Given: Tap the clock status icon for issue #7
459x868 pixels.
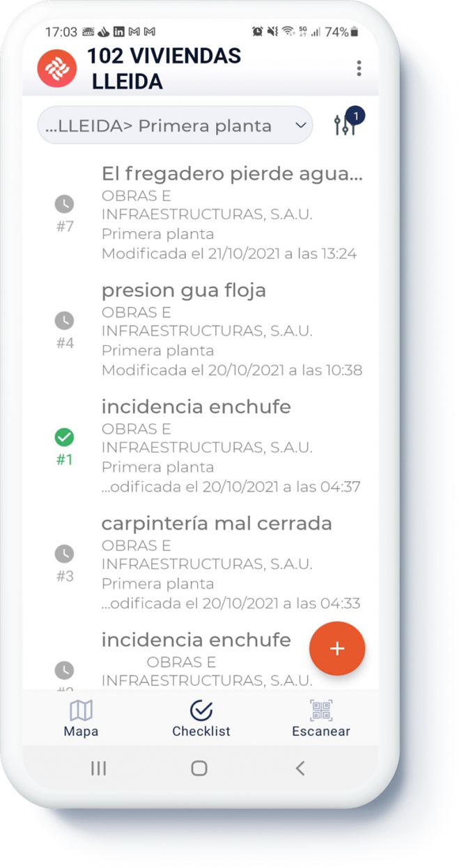Looking at the screenshot, I should click(x=64, y=204).
